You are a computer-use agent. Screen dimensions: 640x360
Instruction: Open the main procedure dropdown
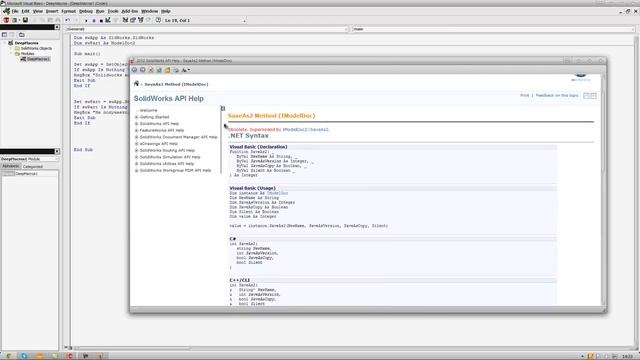493,29
